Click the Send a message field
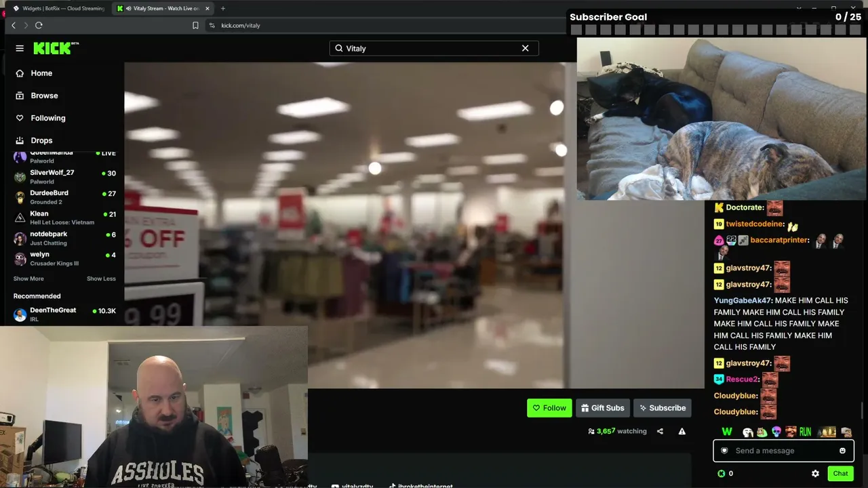 (783, 451)
